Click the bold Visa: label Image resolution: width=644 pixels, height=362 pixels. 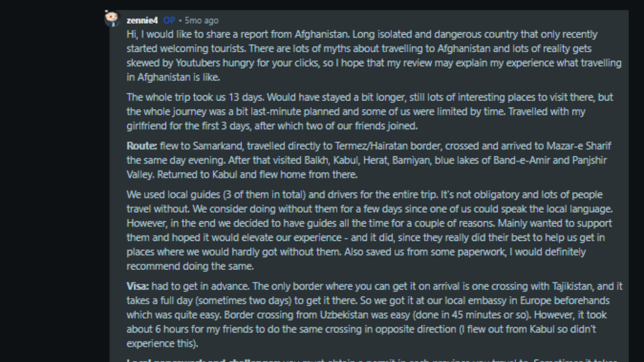tap(137, 287)
